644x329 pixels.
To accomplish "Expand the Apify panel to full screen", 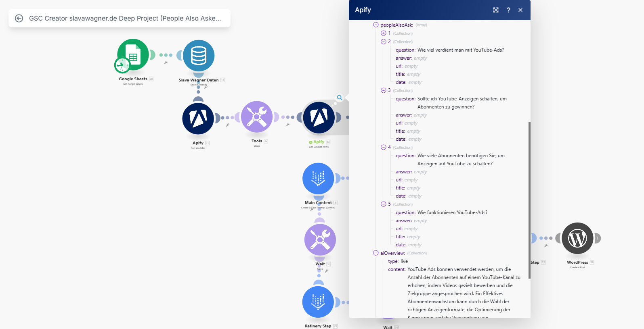I will (496, 10).
